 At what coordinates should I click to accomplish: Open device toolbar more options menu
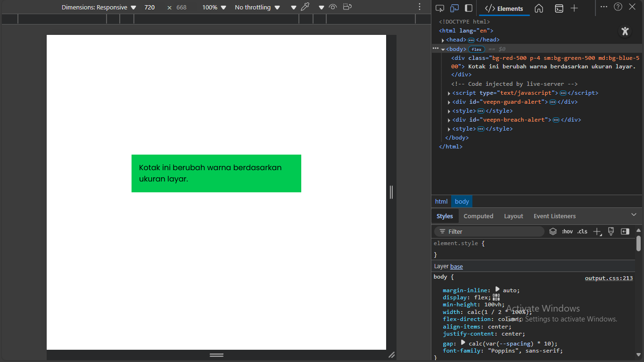click(420, 7)
